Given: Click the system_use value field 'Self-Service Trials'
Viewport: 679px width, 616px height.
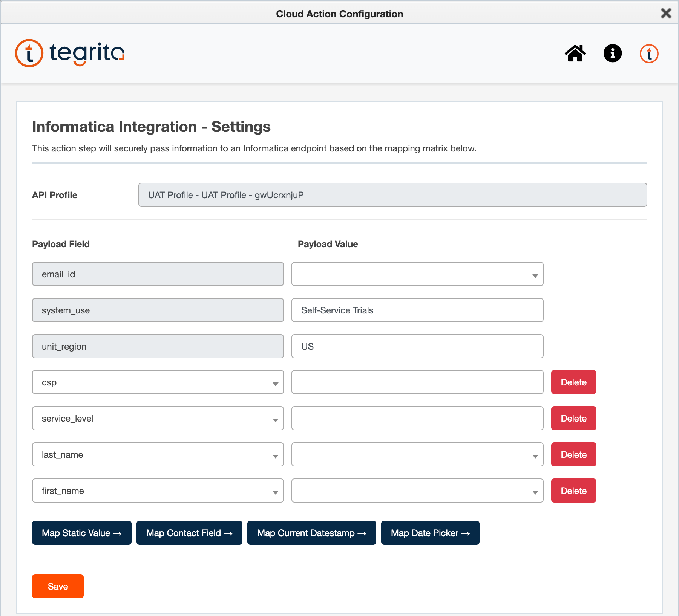Looking at the screenshot, I should click(x=417, y=310).
